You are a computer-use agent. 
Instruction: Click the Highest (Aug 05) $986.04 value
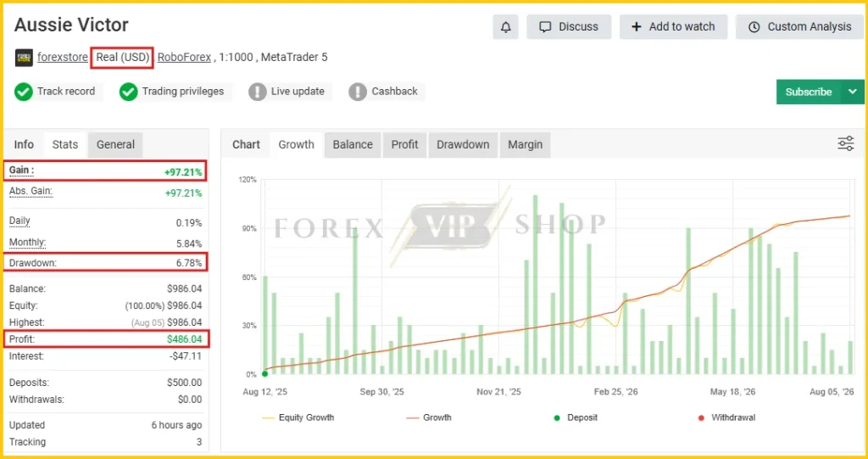(x=167, y=322)
